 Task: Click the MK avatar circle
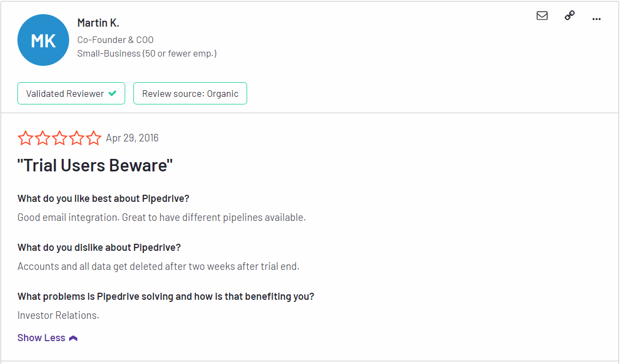pyautogui.click(x=43, y=40)
